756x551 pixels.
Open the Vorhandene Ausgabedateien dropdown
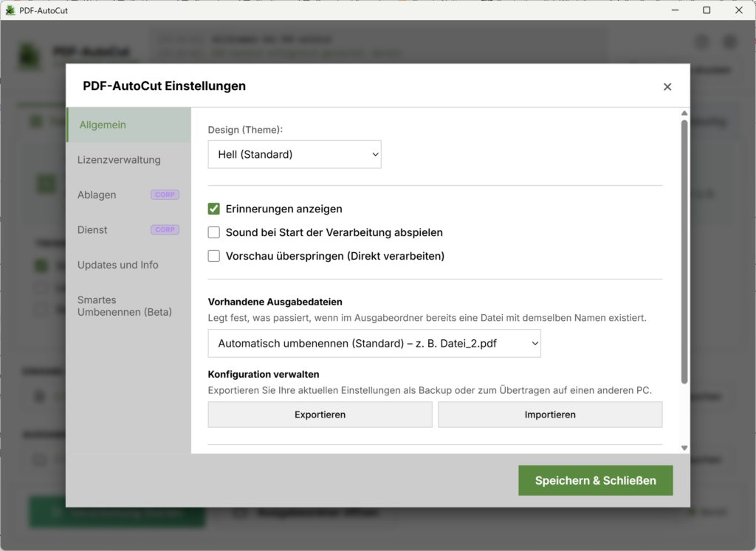(374, 344)
